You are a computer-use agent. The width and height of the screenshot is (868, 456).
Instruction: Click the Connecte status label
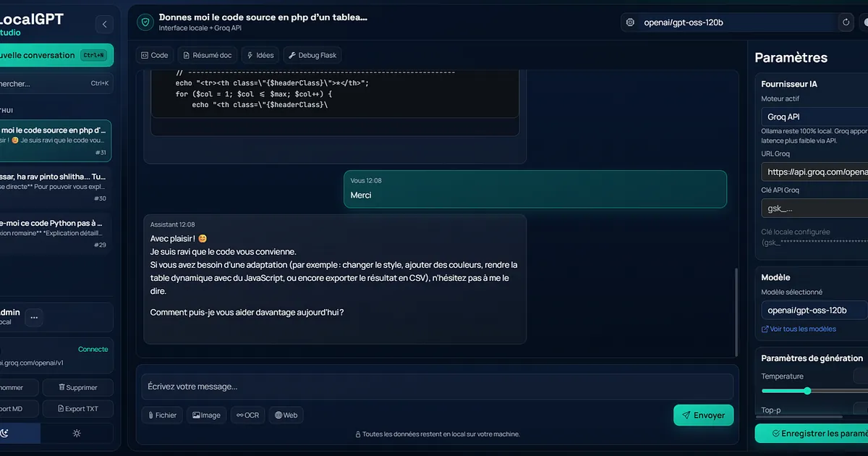coord(93,349)
